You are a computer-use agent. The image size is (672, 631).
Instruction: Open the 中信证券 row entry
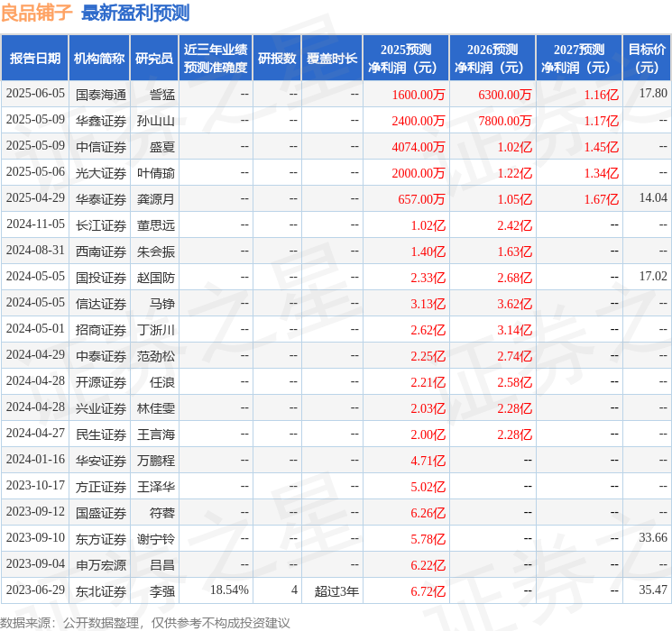[x=101, y=146]
